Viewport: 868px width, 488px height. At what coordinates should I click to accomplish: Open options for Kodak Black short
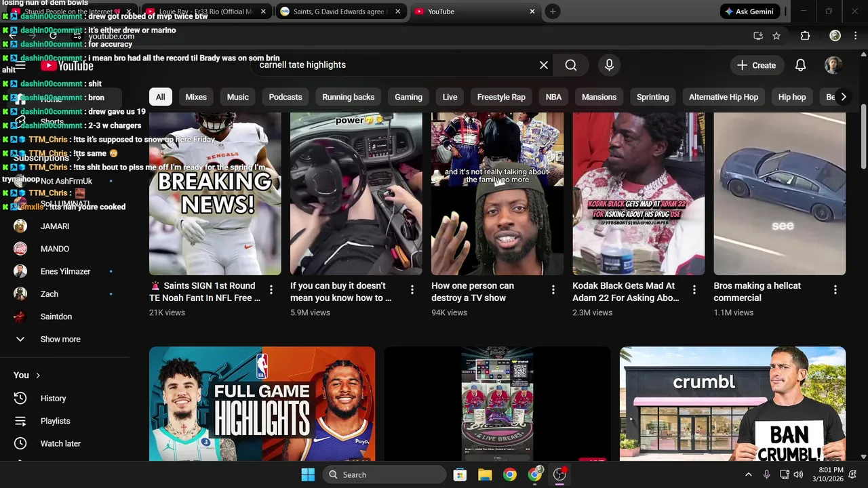click(694, 290)
